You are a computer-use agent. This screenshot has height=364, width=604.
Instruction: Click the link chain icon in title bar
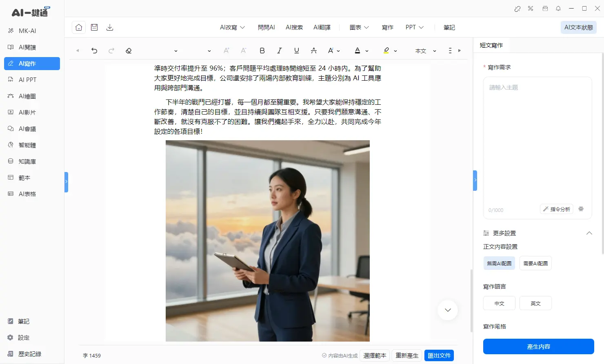pyautogui.click(x=517, y=9)
